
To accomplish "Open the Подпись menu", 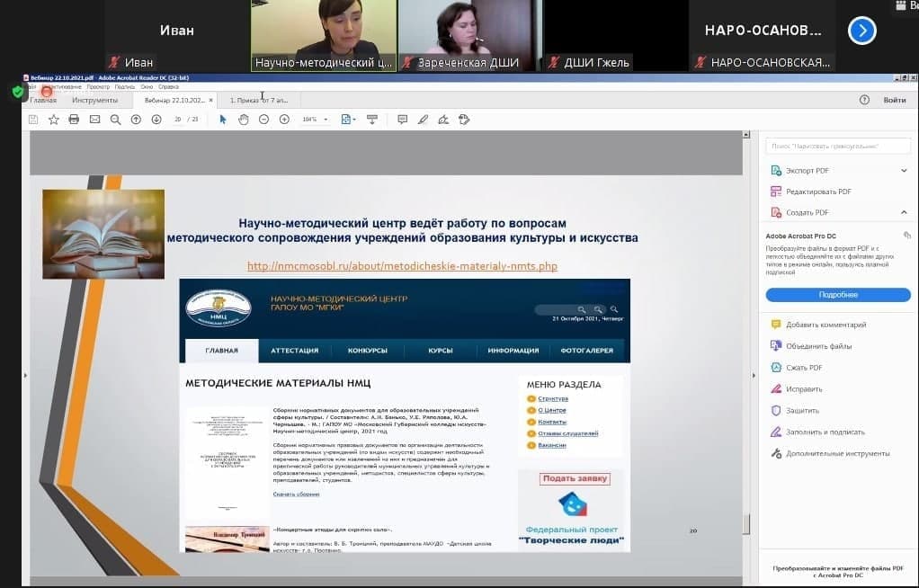I will pyautogui.click(x=124, y=87).
